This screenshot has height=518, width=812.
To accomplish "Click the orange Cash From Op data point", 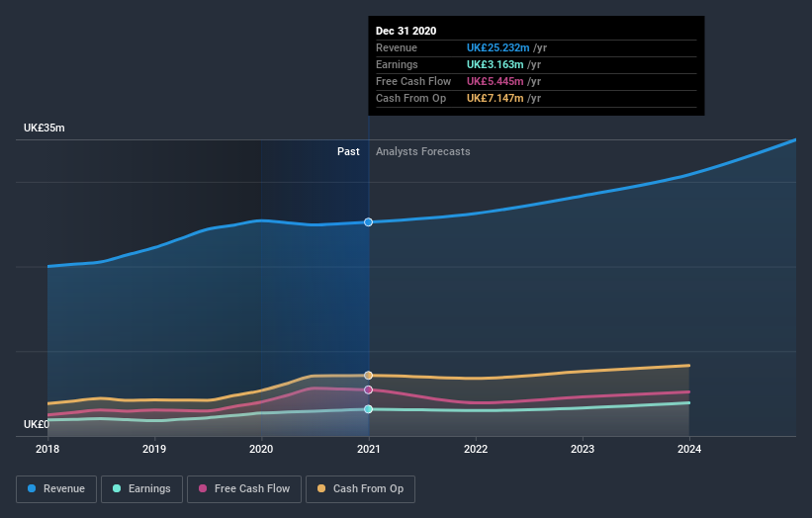I will tap(368, 376).
